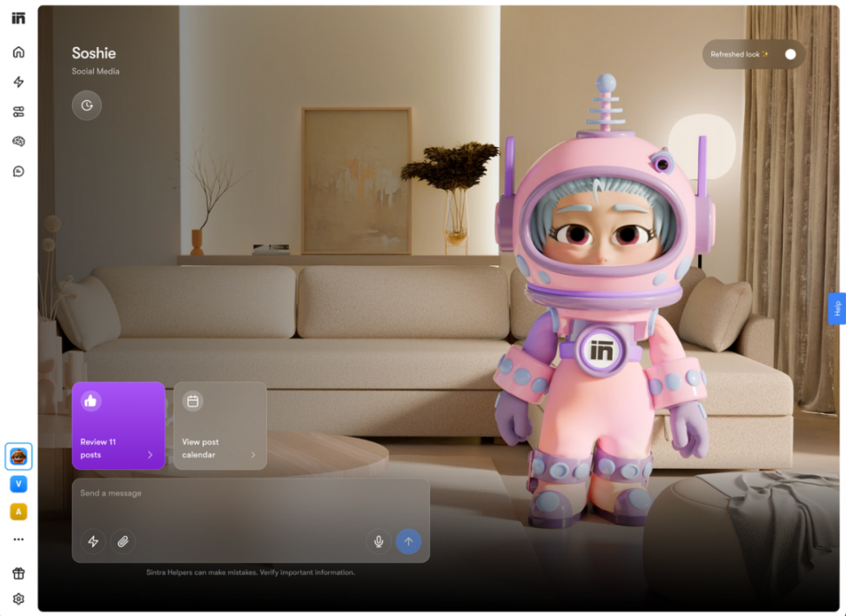Open the blue Help tab on the right edge

[836, 309]
